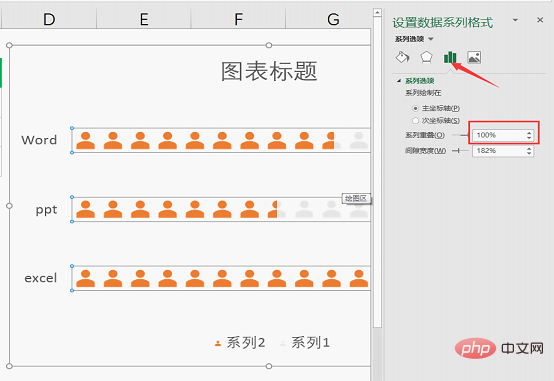Image resolution: width=554 pixels, height=381 pixels.
Task: Increase the 间隙宽度 value with up arrow
Action: (529, 148)
